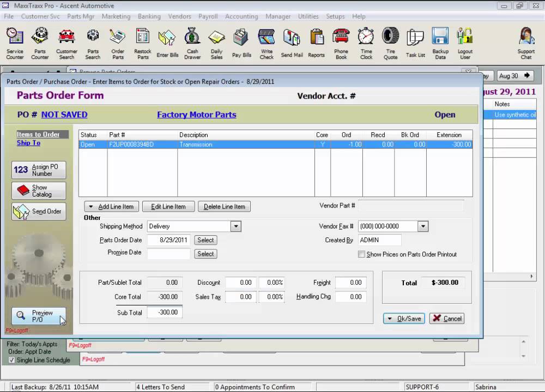Click the Sales Tax percent field

(x=272, y=297)
